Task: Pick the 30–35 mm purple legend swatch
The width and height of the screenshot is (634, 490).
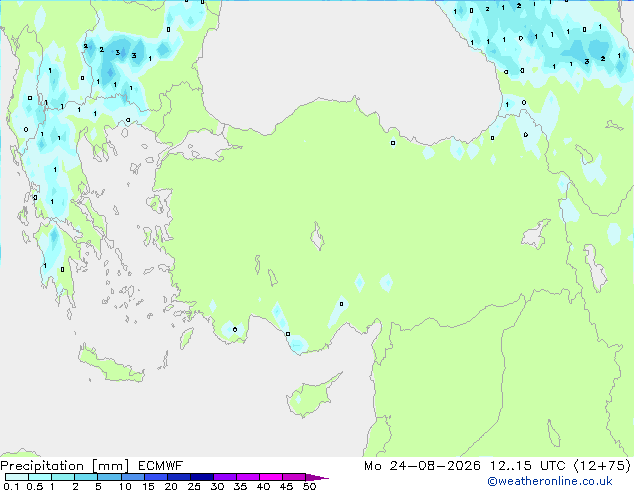Action: point(225,477)
